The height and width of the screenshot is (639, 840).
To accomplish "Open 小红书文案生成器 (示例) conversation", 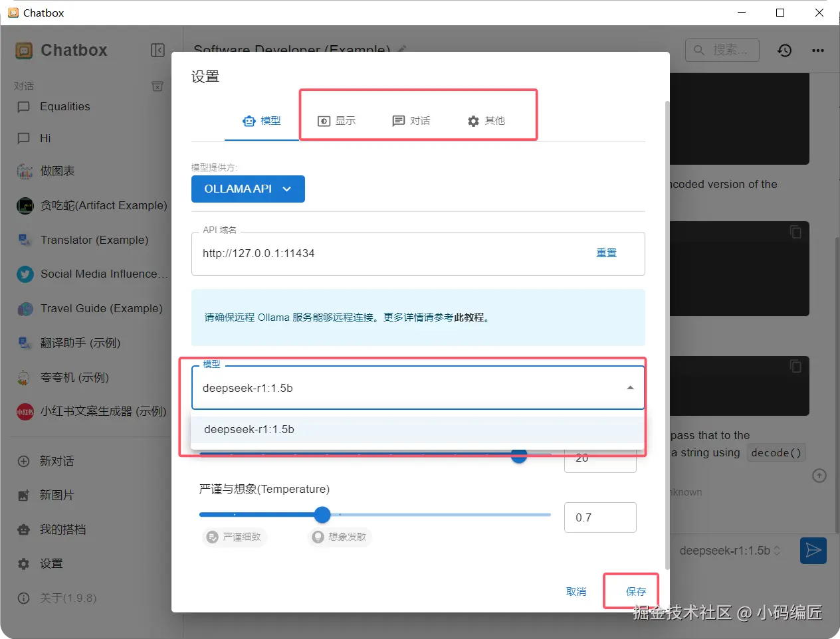I will pyautogui.click(x=91, y=411).
